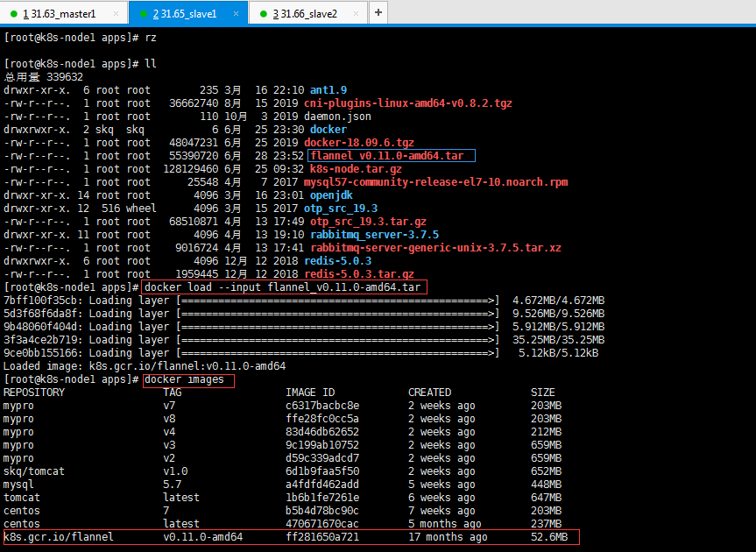Click the ant1.9 directory name
The image size is (756, 552).
point(329,90)
